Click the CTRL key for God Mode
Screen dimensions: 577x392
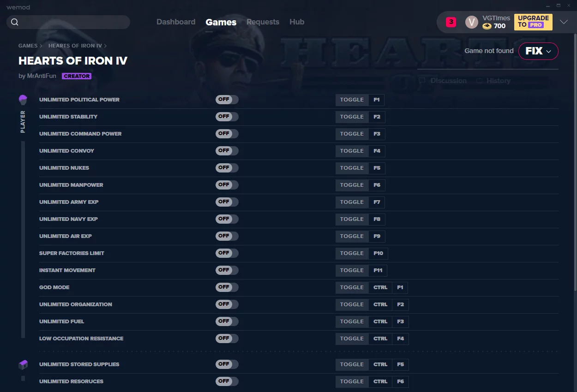coord(380,288)
